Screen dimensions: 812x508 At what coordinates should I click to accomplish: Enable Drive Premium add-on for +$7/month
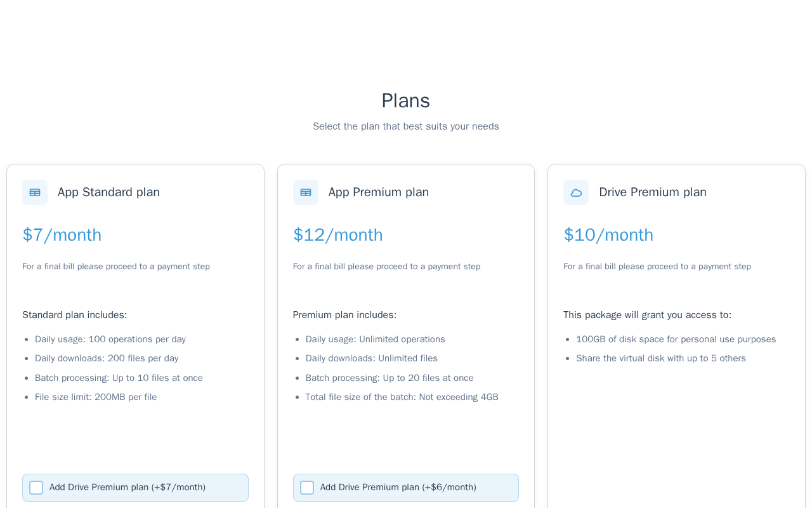pyautogui.click(x=36, y=488)
